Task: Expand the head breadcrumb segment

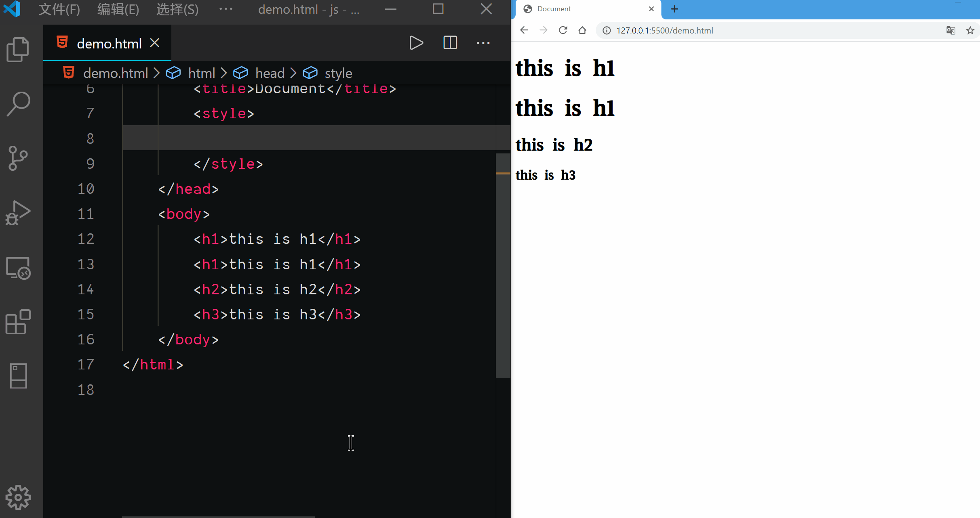Action: point(270,73)
